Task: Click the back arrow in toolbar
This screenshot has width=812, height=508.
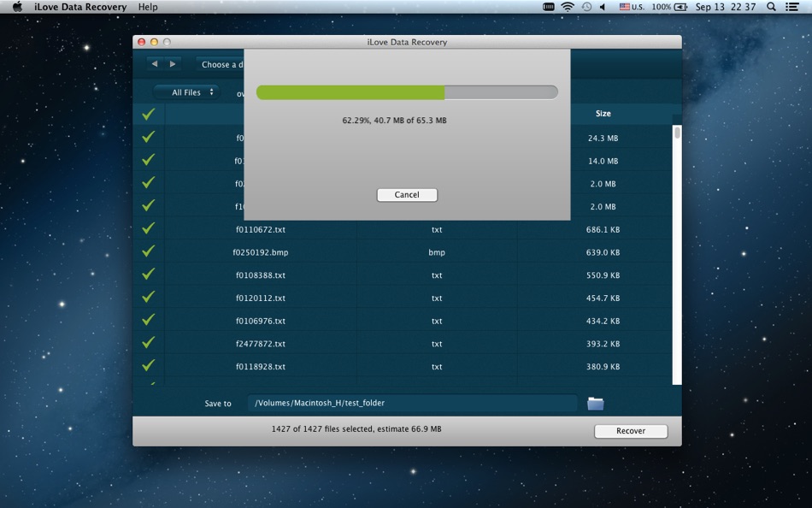Action: coord(155,64)
